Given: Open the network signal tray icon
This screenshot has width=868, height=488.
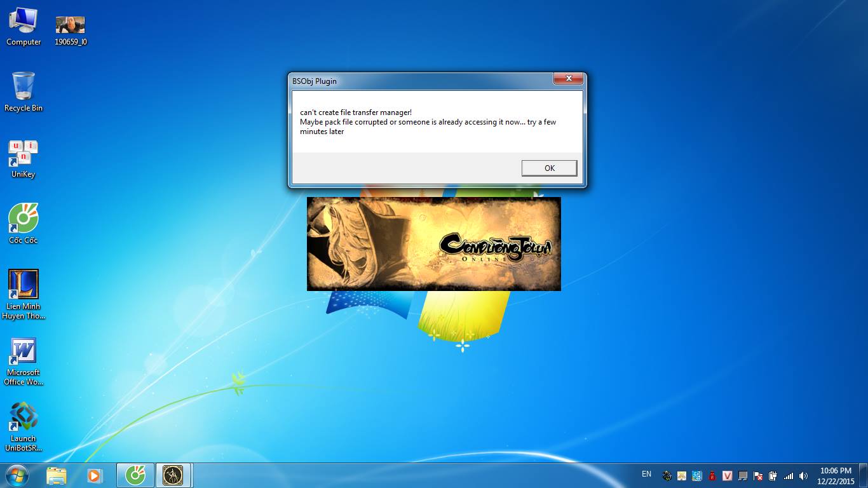Looking at the screenshot, I should (x=789, y=475).
